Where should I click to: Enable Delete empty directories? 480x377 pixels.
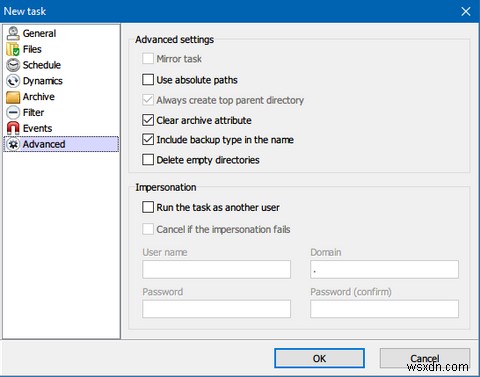coord(148,160)
